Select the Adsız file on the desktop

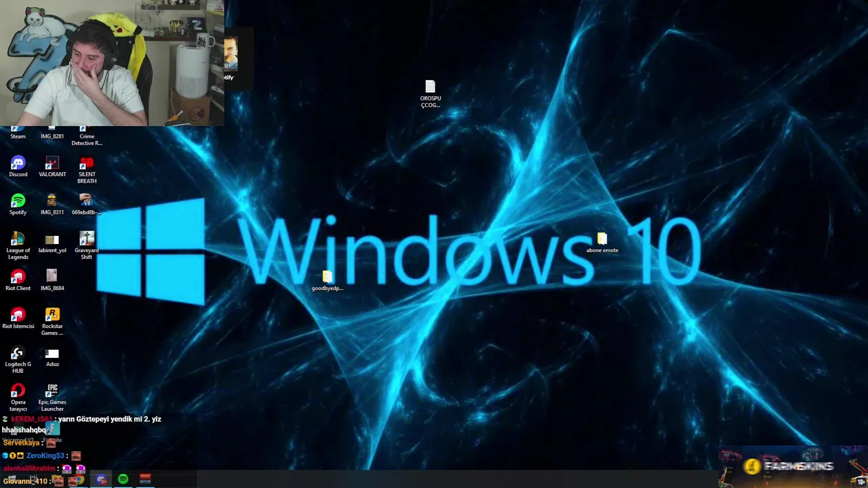pyautogui.click(x=52, y=357)
